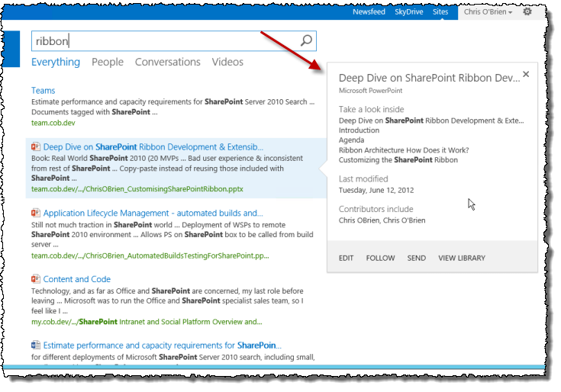Viewport: 561px width, 392px height.
Task: Open Application Lifecycle Management result link
Action: [x=153, y=213]
